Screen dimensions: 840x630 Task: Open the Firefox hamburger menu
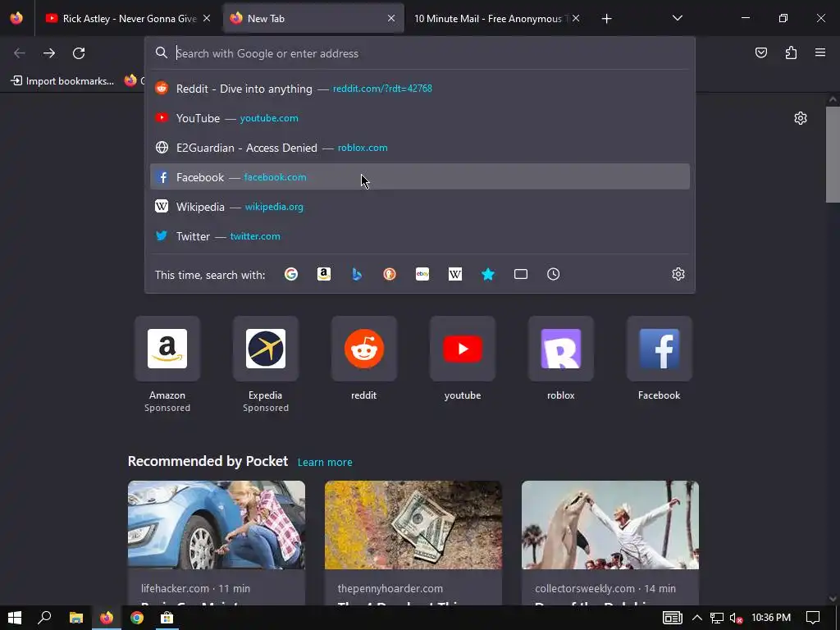(x=820, y=52)
